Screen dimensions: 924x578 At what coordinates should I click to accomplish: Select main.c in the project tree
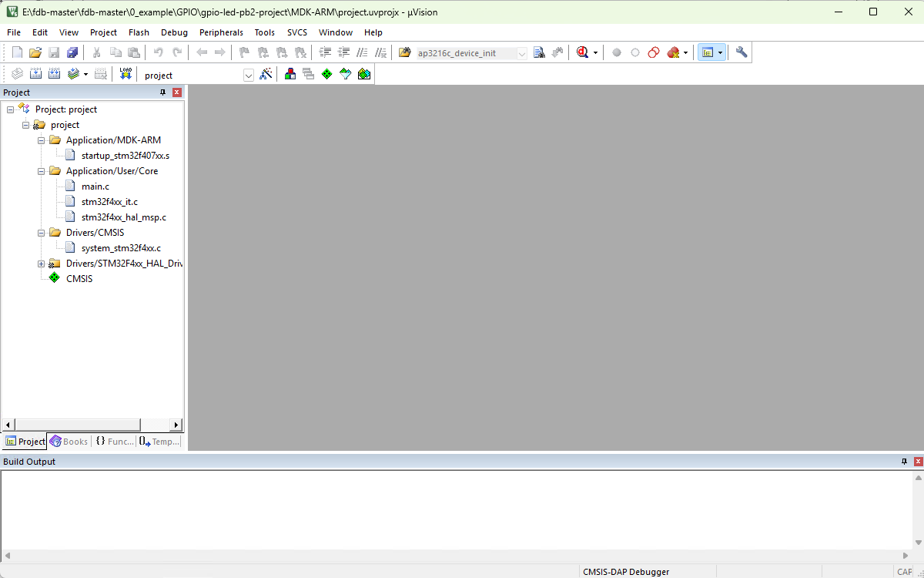pos(95,187)
